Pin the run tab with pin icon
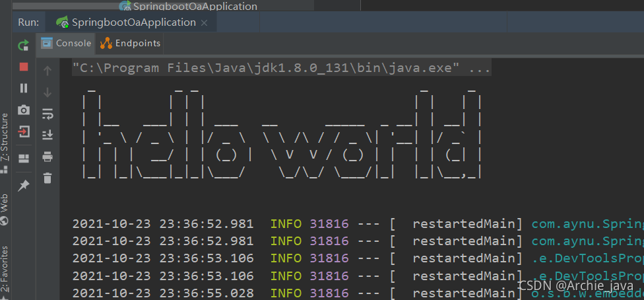 click(x=23, y=186)
